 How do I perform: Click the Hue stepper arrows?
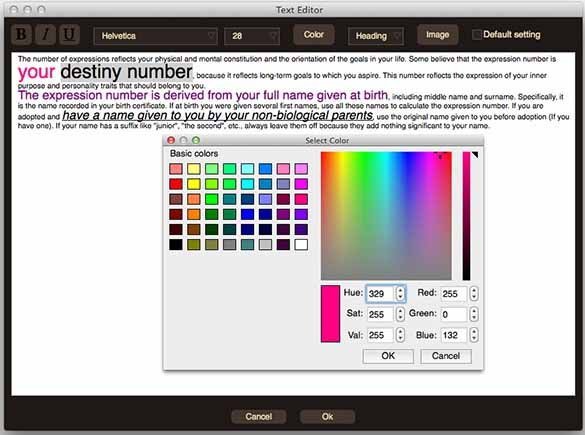pos(400,293)
